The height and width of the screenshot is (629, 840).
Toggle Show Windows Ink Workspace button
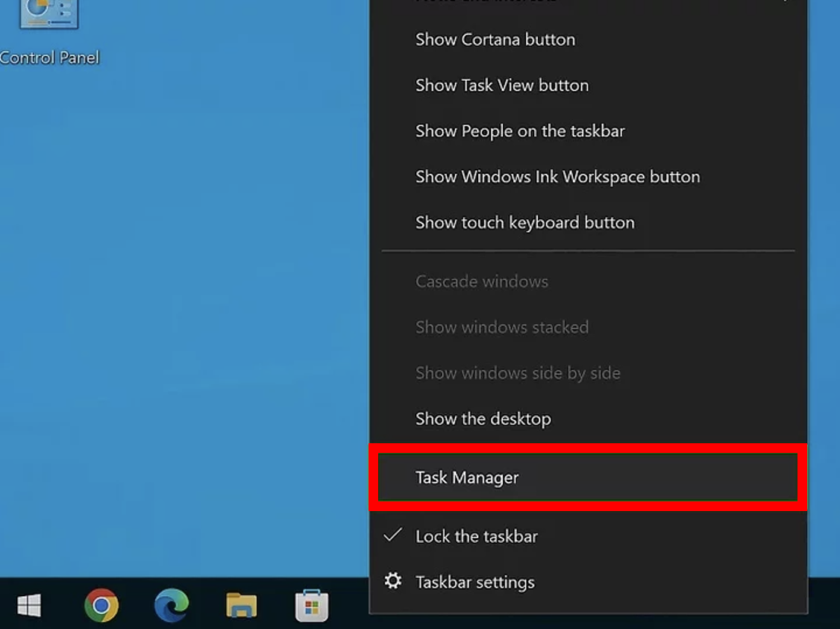tap(557, 177)
